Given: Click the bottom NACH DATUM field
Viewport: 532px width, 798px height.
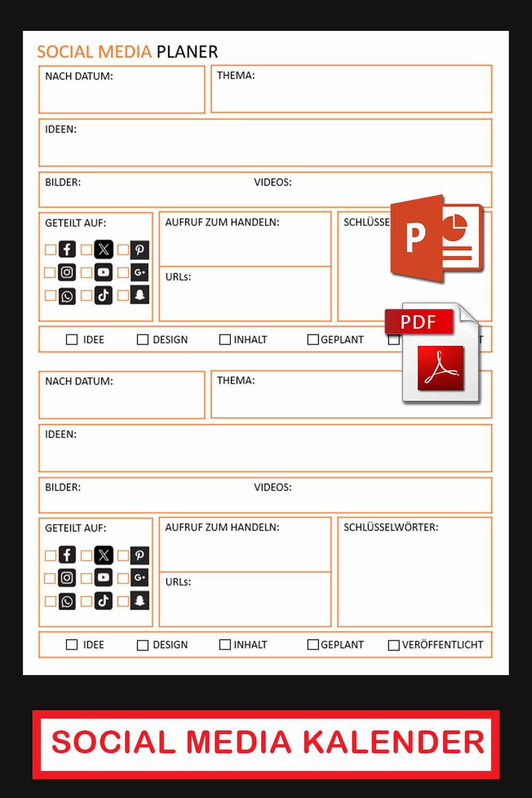Looking at the screenshot, I should pos(122,395).
